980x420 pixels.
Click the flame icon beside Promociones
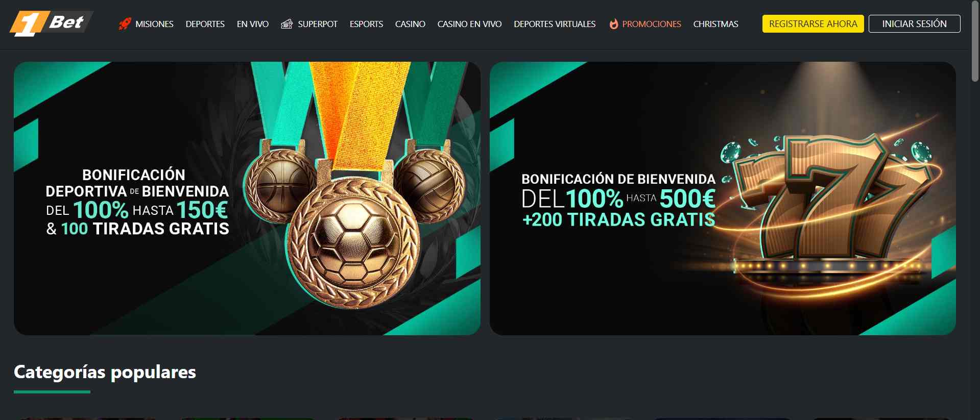point(613,24)
